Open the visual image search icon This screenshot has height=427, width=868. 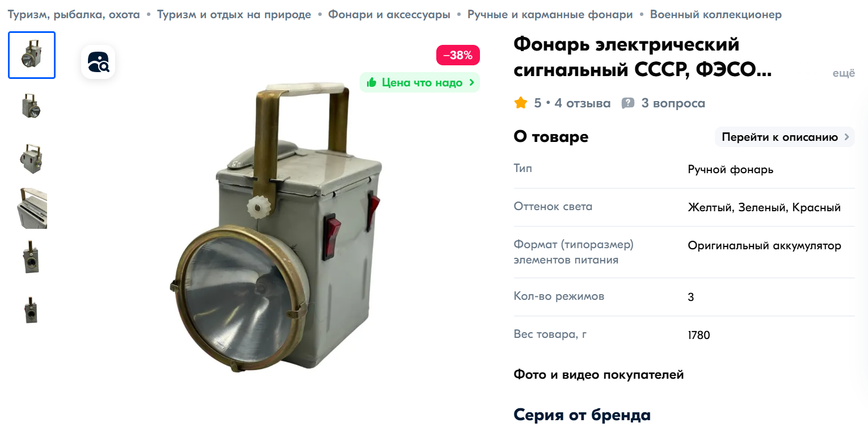98,62
